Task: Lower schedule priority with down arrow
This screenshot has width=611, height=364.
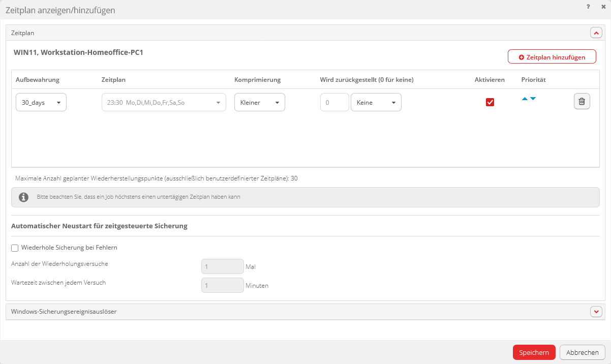Action: pyautogui.click(x=533, y=99)
